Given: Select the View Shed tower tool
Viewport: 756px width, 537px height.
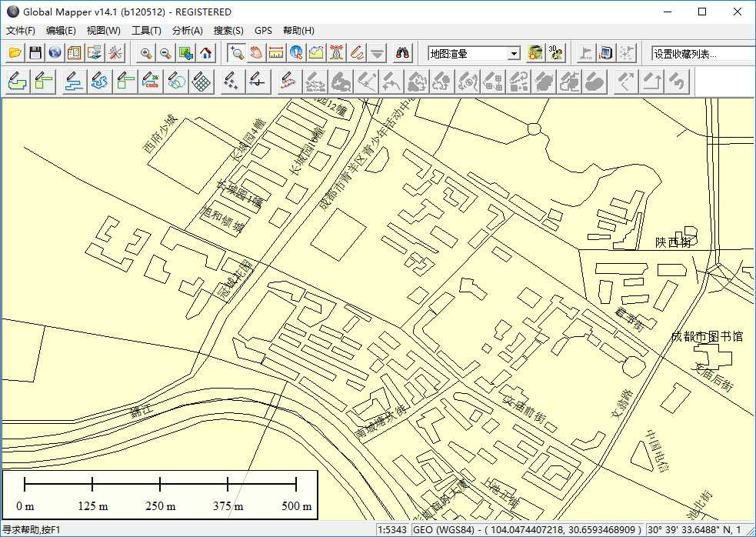Looking at the screenshot, I should coord(337,52).
